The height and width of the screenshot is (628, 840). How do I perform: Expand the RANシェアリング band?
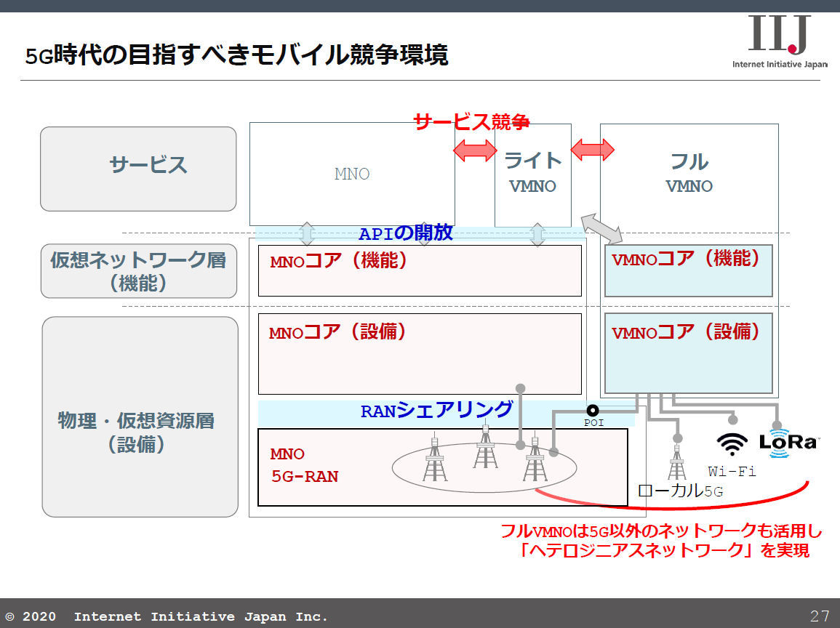[436, 409]
